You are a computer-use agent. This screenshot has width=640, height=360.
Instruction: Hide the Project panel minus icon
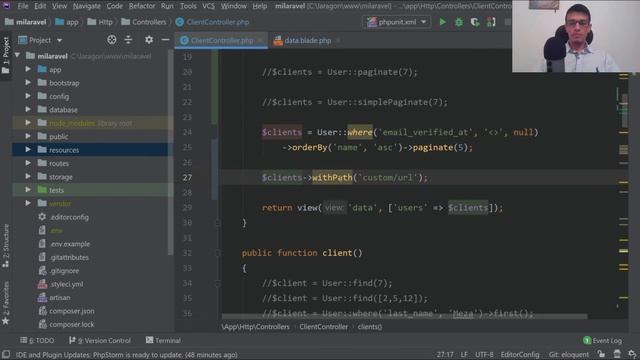[x=165, y=40]
